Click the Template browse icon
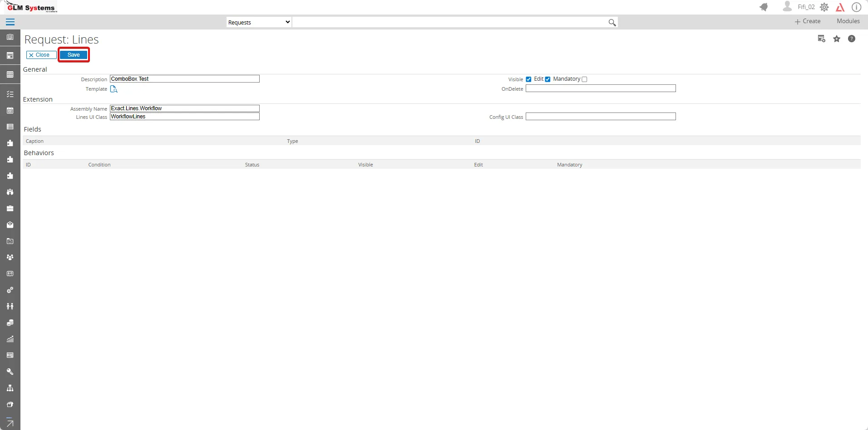 pyautogui.click(x=114, y=89)
